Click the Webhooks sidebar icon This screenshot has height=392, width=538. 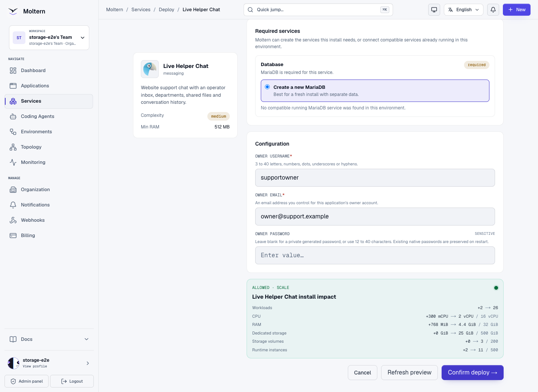point(13,220)
